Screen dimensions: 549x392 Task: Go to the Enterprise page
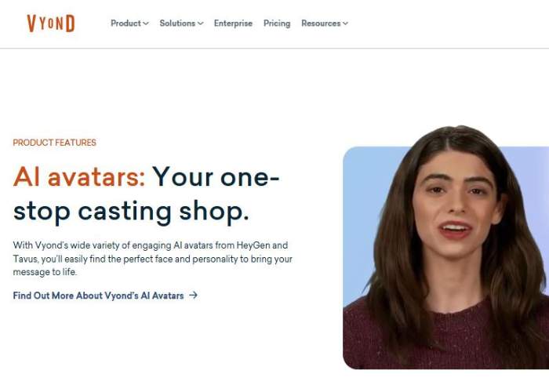(233, 24)
